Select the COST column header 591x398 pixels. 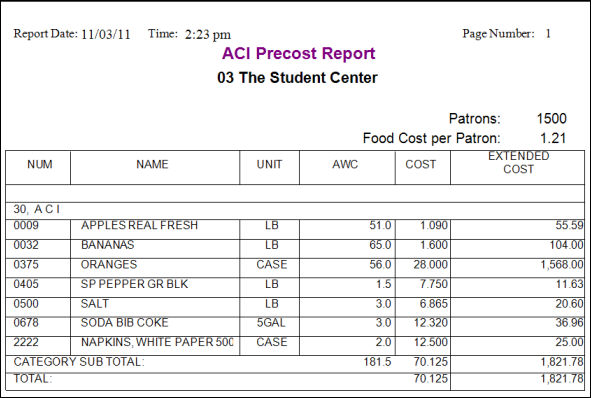tap(421, 164)
